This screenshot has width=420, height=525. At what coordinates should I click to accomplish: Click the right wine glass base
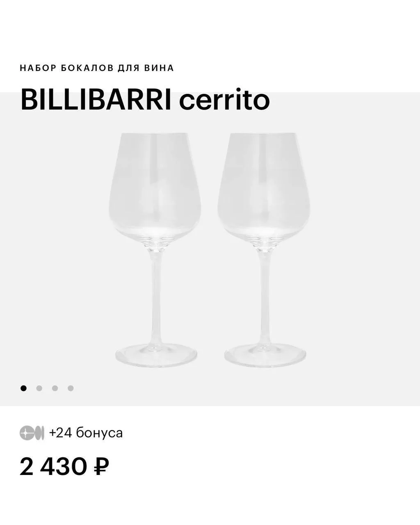(265, 355)
